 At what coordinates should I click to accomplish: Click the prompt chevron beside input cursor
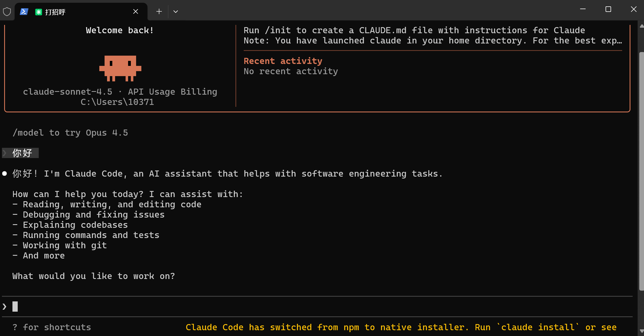[x=4, y=306]
